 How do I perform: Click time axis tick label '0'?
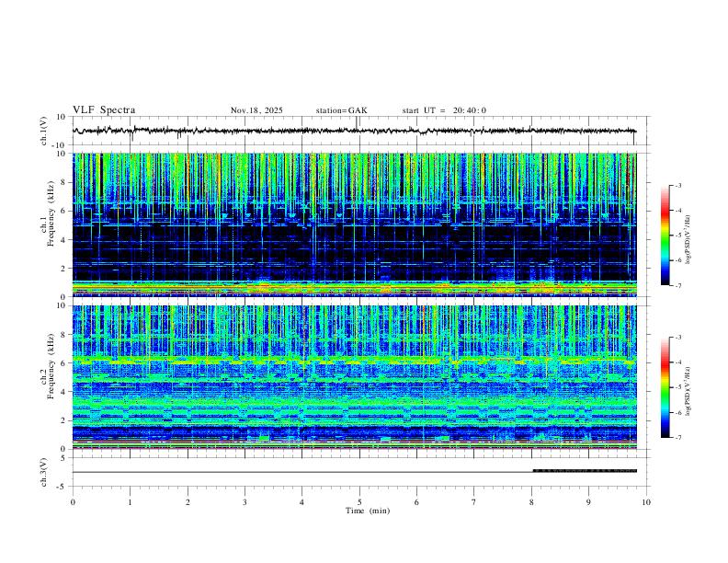[x=73, y=502]
